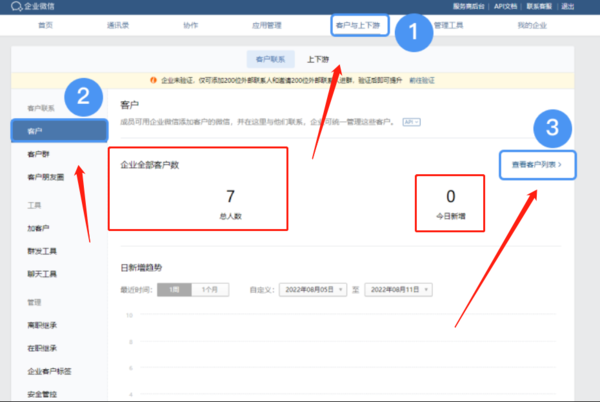This screenshot has width=600, height=402.
Task: Open 离职继承 under 管理 section
Action: tap(41, 325)
